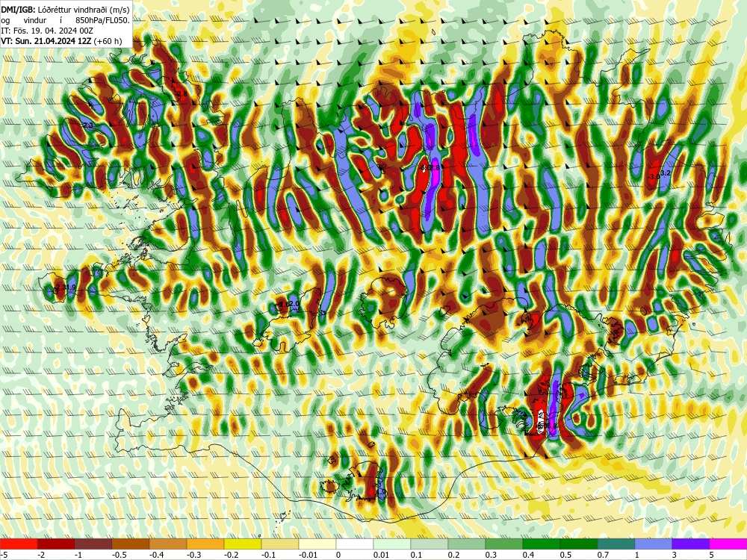
Task: Click the header line 'DMI/IGB: Lóðréttur vindhraði (m/s)'
Action: tap(65, 9)
